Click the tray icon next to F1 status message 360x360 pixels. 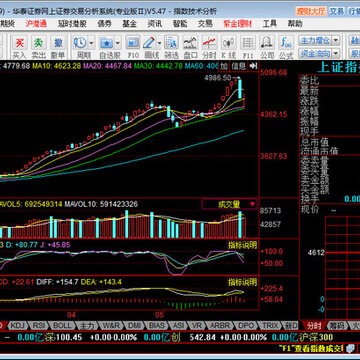pyautogui.click(x=350, y=349)
